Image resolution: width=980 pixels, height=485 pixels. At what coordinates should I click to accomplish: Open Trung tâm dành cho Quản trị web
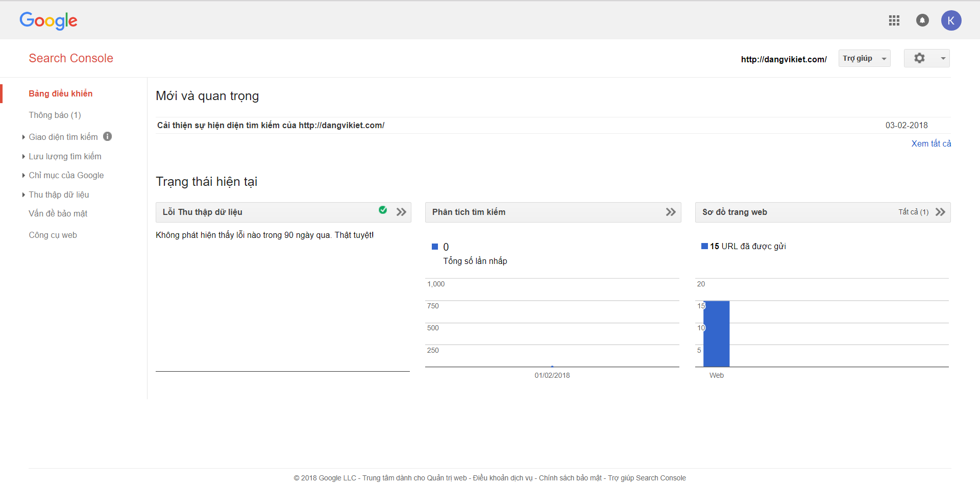point(414,478)
